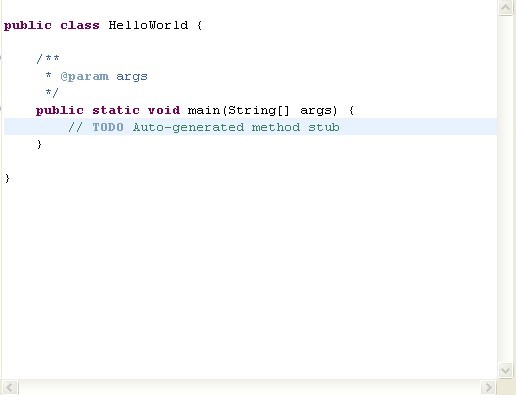This screenshot has height=395, width=516.
Task: Click 'Auto-generated method stub' comment text
Action: click(x=236, y=127)
